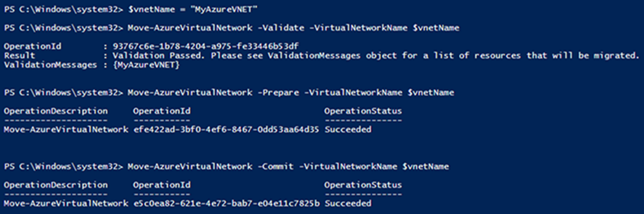The image size is (644, 214).
Task: Click the Commit operation ID starting e5c0ea82
Action: pos(226,203)
